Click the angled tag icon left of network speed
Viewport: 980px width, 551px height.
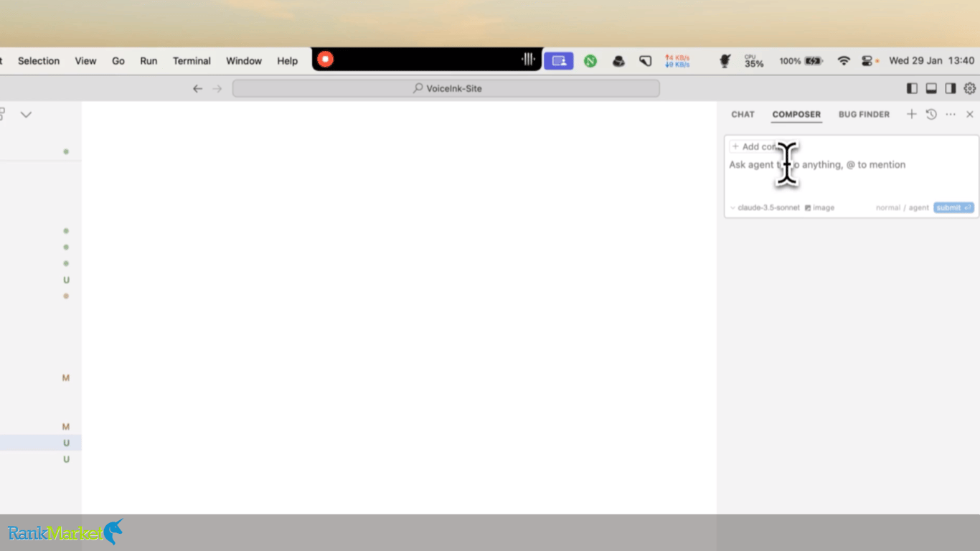tap(646, 61)
